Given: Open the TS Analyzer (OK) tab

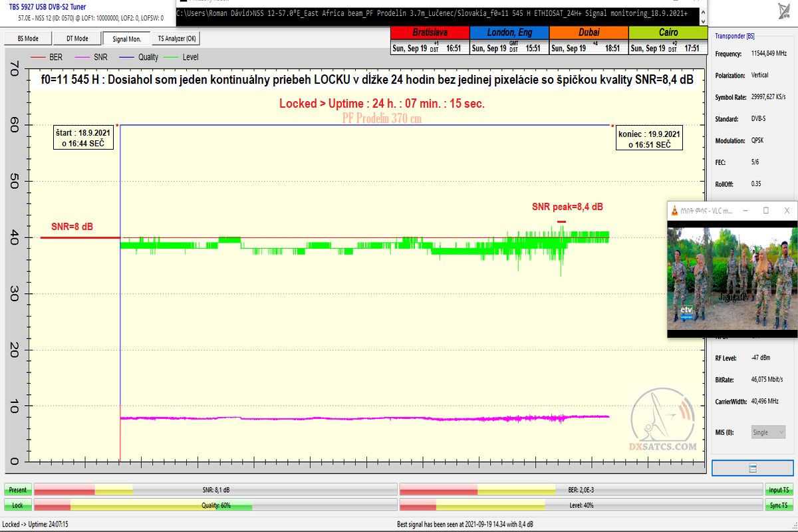Looking at the screenshot, I should (177, 39).
